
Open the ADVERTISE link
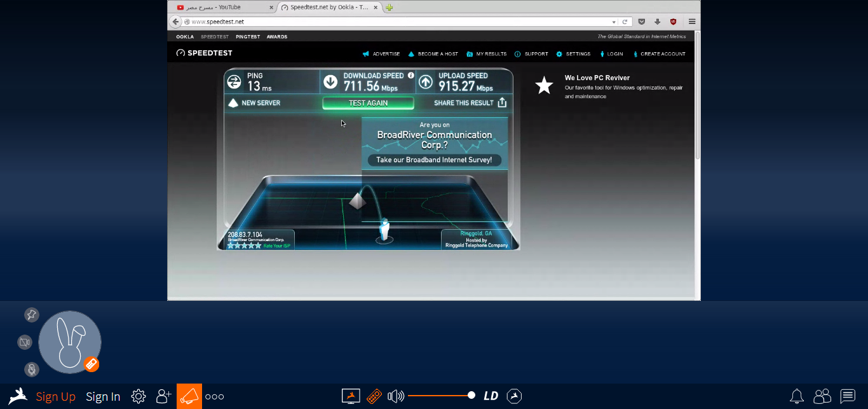[x=381, y=54]
